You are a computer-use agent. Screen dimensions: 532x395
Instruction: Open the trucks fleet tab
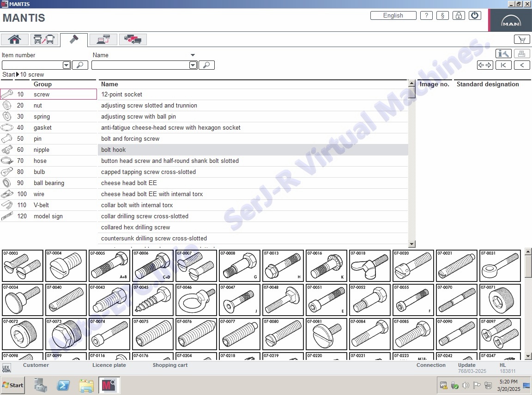pyautogui.click(x=133, y=39)
